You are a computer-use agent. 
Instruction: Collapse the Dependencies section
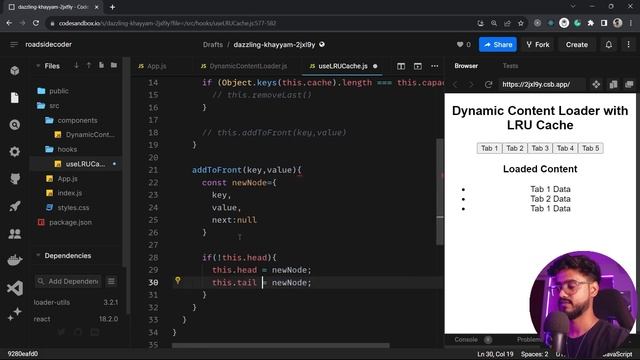[38, 256]
